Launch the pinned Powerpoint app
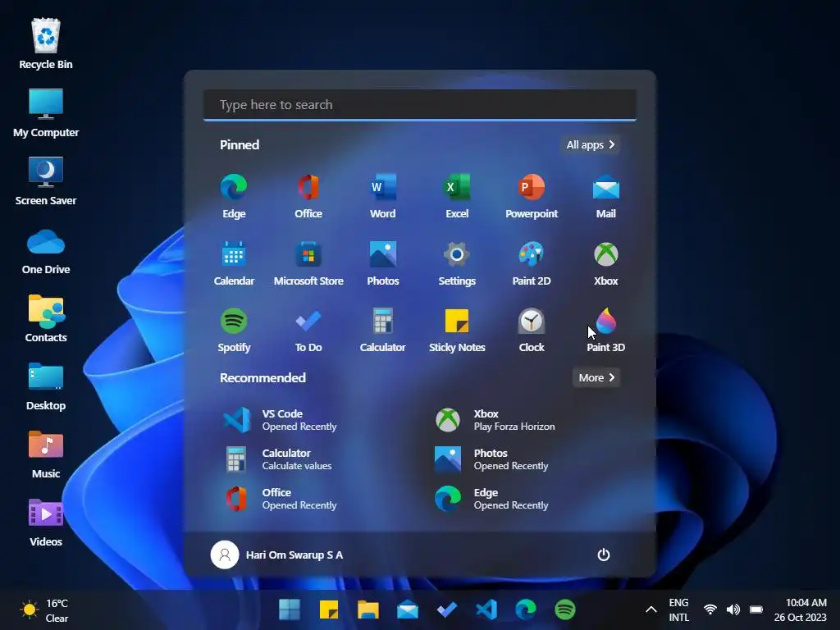The height and width of the screenshot is (630, 840). tap(532, 196)
